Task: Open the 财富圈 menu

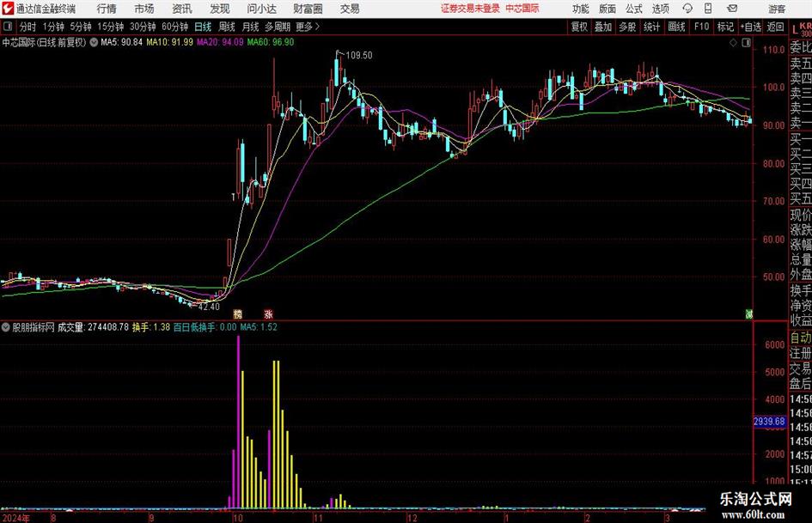Action: tap(308, 9)
